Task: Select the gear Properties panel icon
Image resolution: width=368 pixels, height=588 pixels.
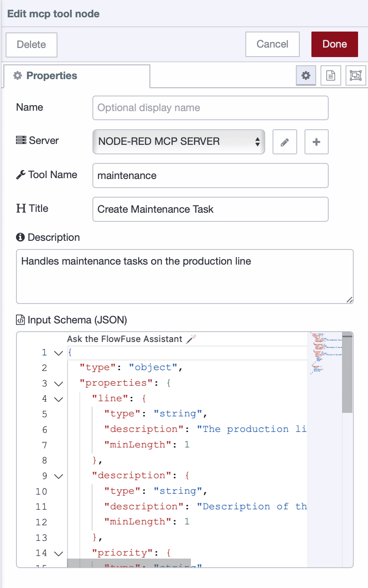Action: pyautogui.click(x=306, y=75)
